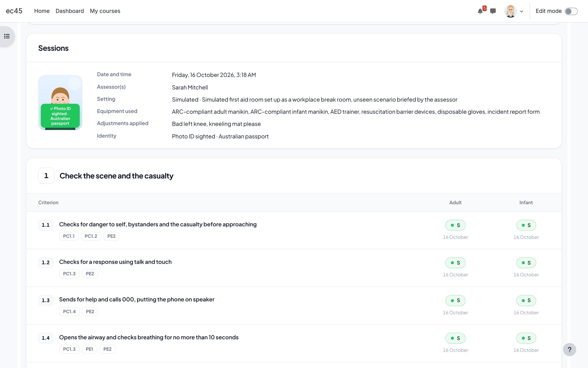Click the section number 1 badge
The image size is (588, 368).
coord(46,176)
